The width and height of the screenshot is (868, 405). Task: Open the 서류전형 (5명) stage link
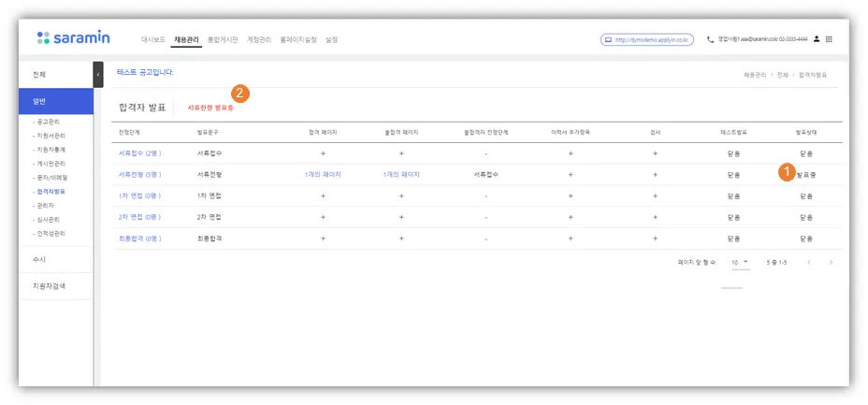[x=139, y=174]
